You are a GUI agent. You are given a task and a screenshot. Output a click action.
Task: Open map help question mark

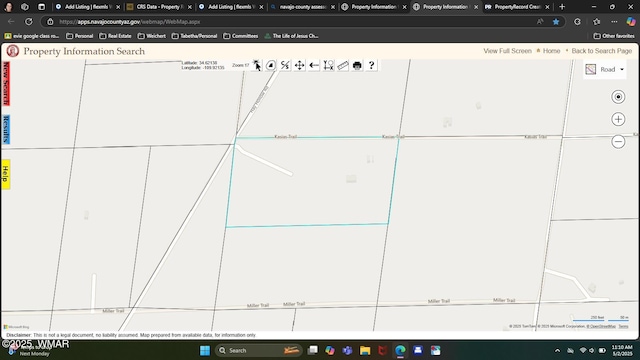[x=371, y=65]
